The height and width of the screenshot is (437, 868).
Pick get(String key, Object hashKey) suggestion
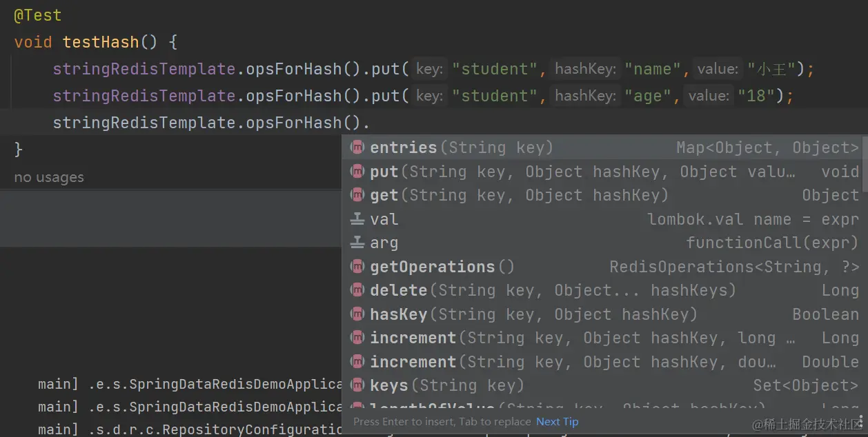point(602,195)
